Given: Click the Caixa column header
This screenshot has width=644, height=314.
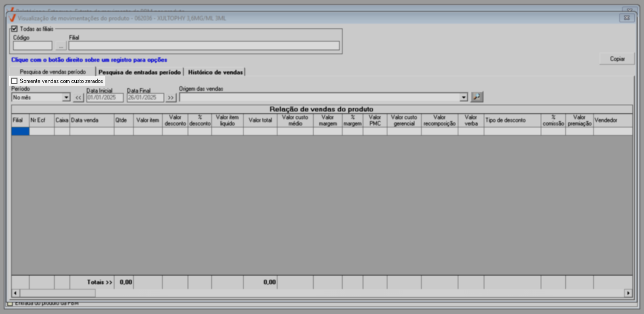Looking at the screenshot, I should pos(62,120).
